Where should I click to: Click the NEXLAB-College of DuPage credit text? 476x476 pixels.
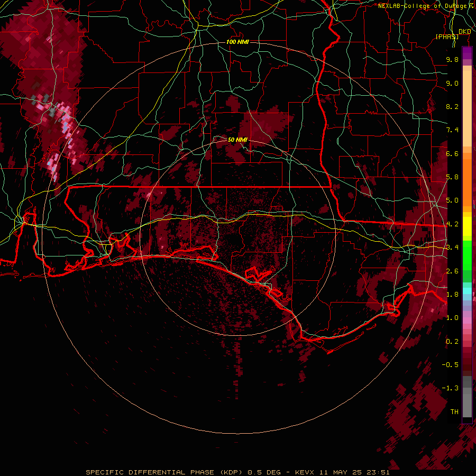[x=425, y=6]
